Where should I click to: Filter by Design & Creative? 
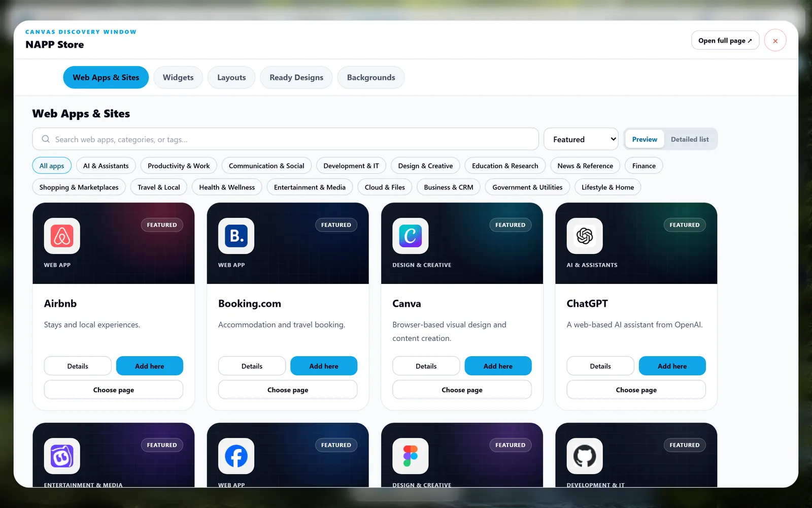425,166
